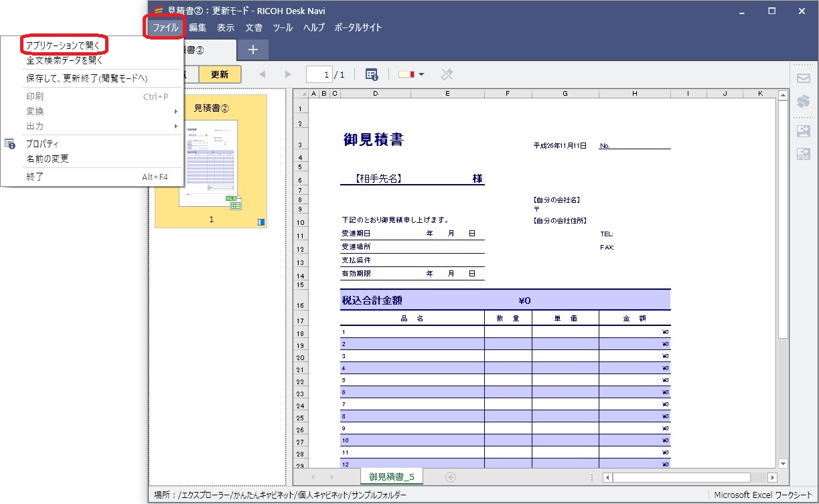
Task: Open the 編集 menu
Action: [198, 27]
